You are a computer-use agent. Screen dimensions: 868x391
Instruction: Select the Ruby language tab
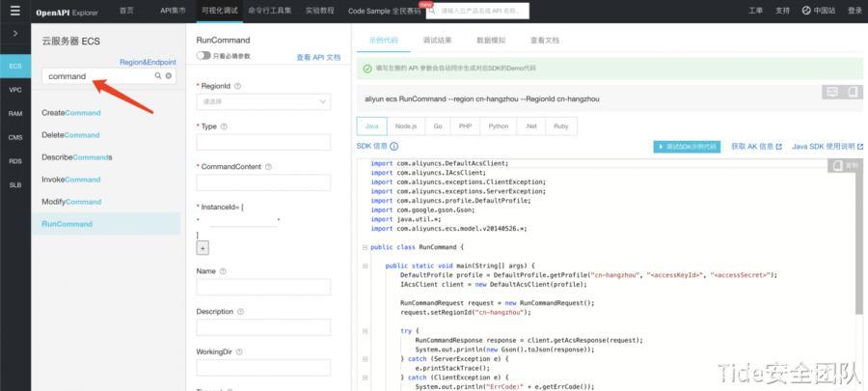tap(560, 126)
